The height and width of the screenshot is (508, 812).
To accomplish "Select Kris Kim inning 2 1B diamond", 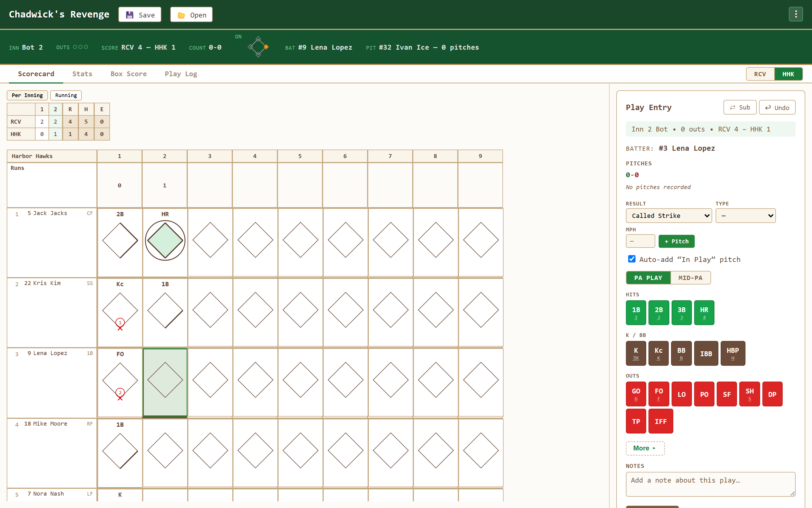I will pos(165,310).
